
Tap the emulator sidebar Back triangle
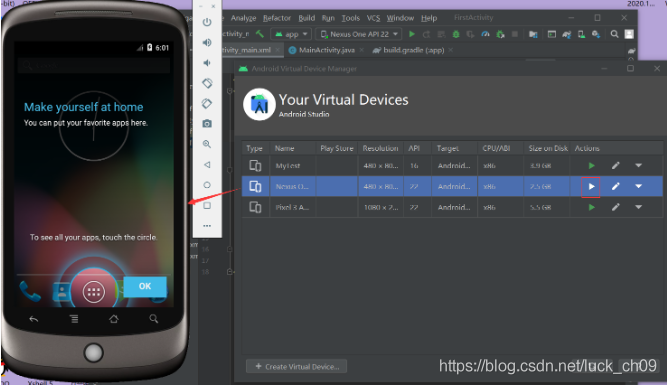(x=207, y=165)
